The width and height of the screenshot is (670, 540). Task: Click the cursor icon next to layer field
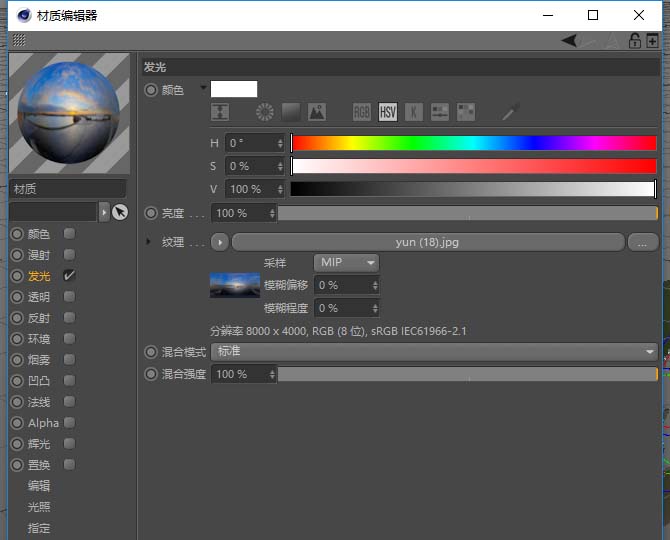120,212
